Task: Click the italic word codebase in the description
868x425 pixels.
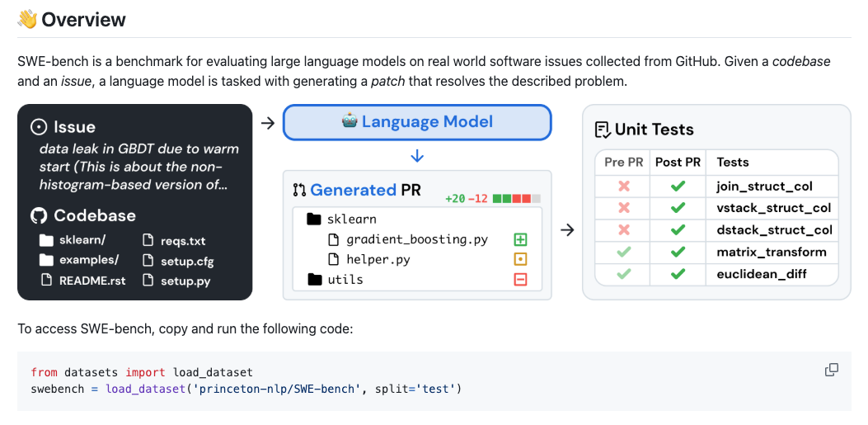Action: 801,62
